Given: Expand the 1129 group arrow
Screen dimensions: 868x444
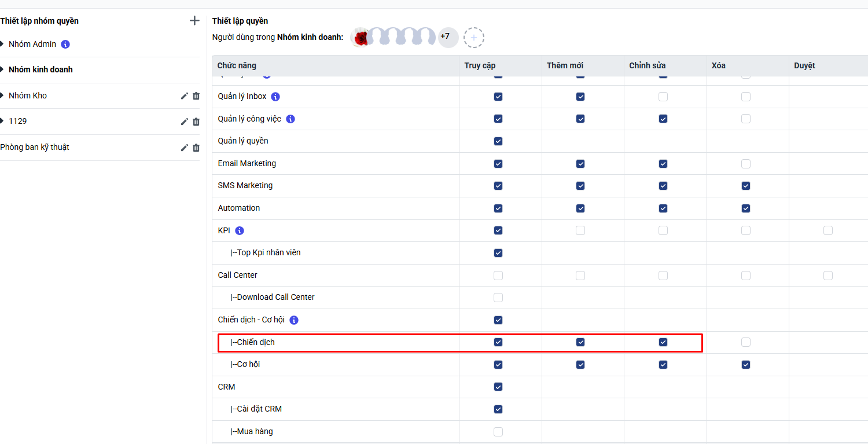Looking at the screenshot, I should (x=2, y=121).
